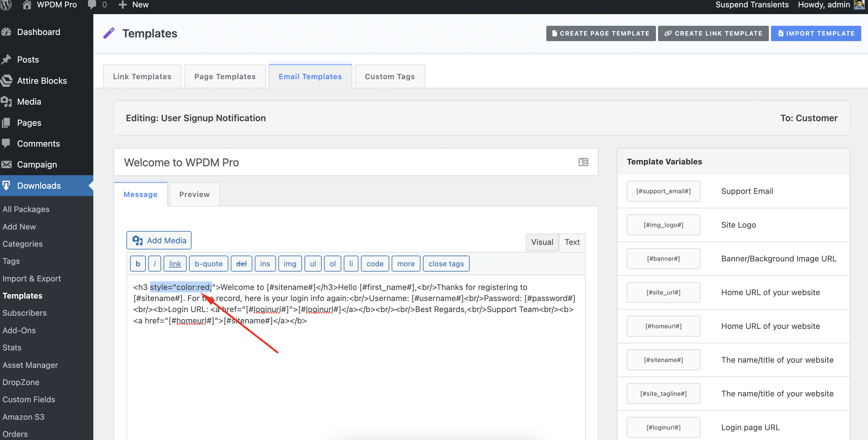Insert image with img quicktag
The width and height of the screenshot is (868, 440).
click(x=290, y=264)
